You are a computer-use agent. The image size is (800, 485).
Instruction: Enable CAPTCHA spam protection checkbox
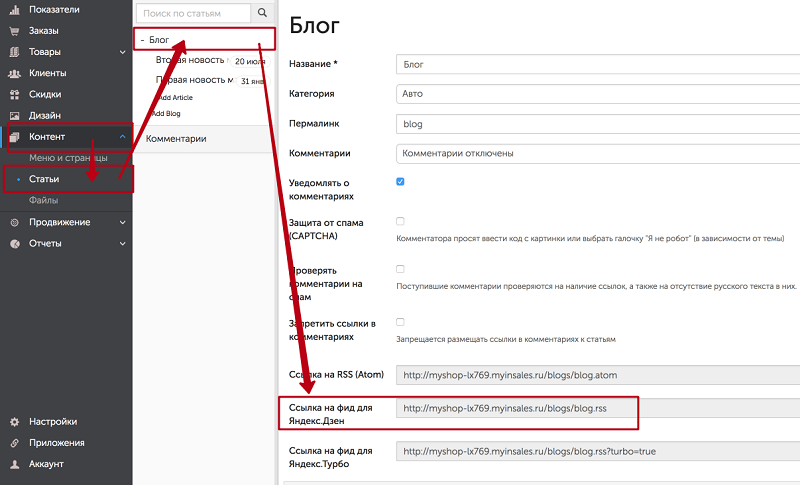400,221
